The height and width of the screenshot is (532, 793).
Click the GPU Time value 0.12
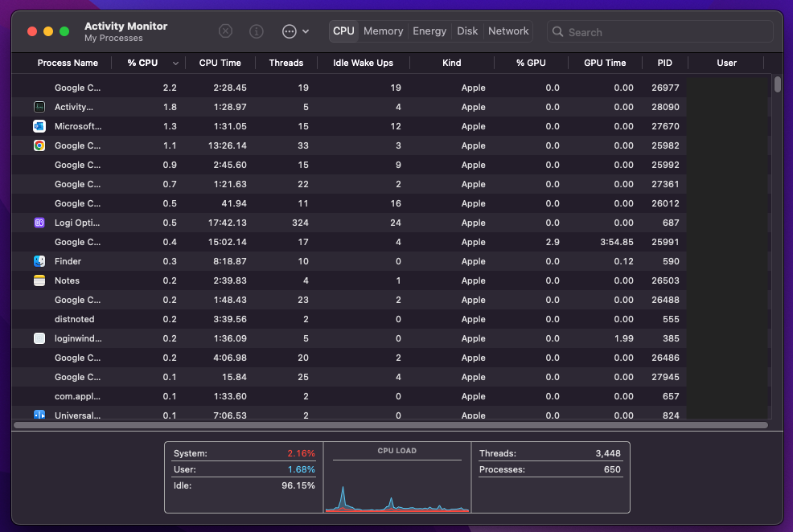[x=624, y=261]
